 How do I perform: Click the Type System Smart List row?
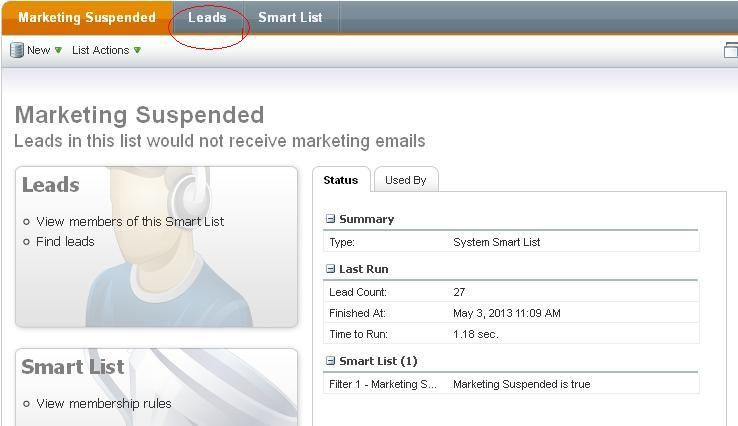point(510,242)
